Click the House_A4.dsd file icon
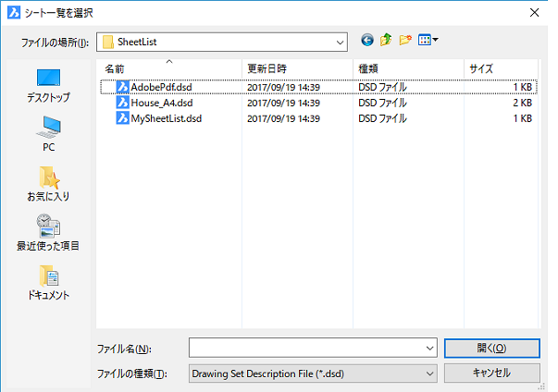This screenshot has height=392, width=558. [122, 103]
